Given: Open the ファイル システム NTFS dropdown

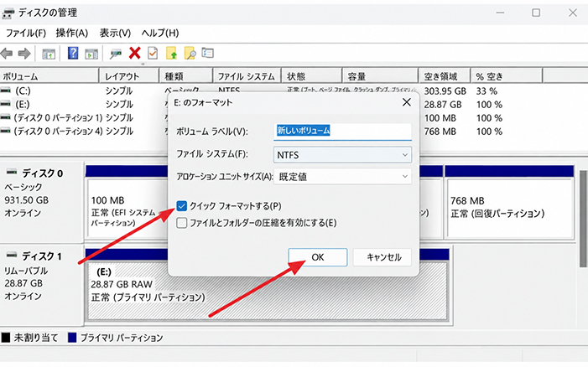Looking at the screenshot, I should [342, 155].
